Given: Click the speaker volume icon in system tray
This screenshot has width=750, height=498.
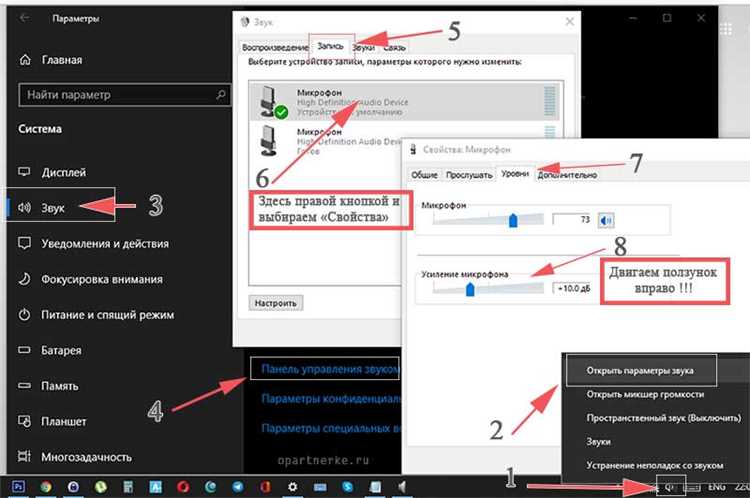Looking at the screenshot, I should click(671, 487).
